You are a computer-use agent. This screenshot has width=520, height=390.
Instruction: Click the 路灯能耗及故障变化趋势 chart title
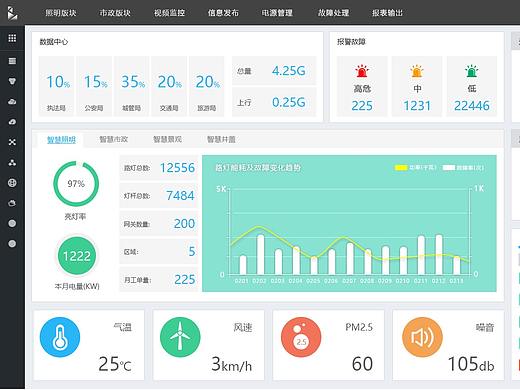[x=258, y=168]
